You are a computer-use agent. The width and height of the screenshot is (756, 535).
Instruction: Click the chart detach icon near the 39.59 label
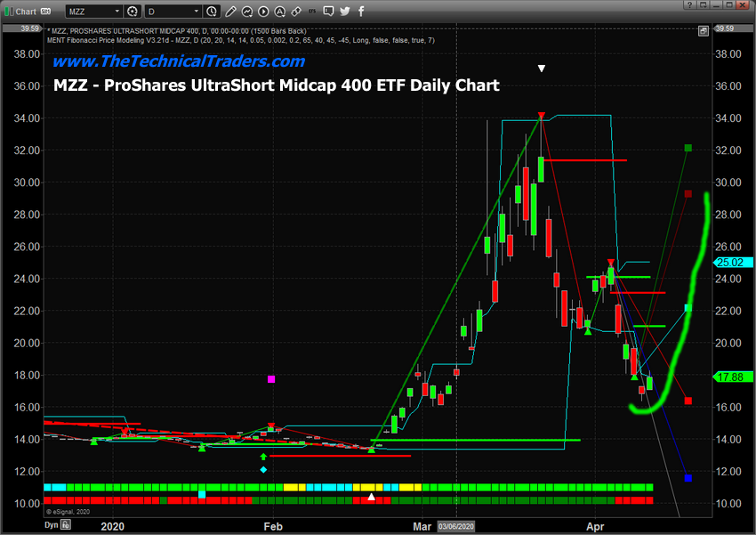point(704,31)
